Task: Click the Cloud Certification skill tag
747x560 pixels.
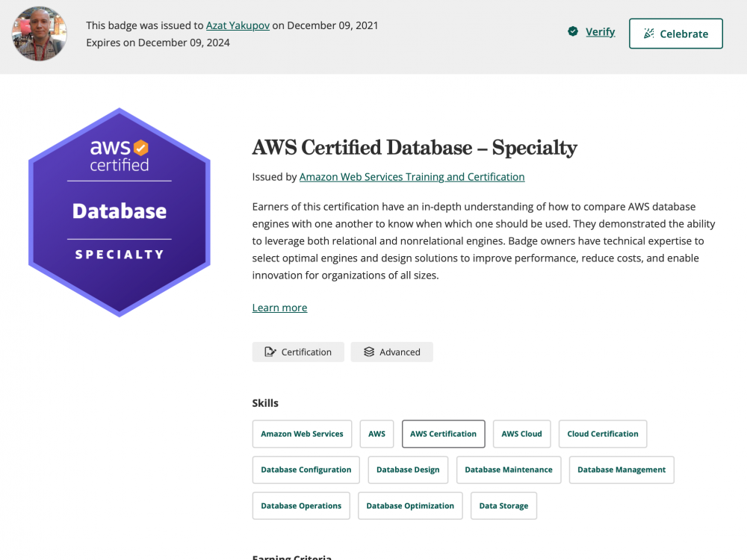Action: (602, 434)
